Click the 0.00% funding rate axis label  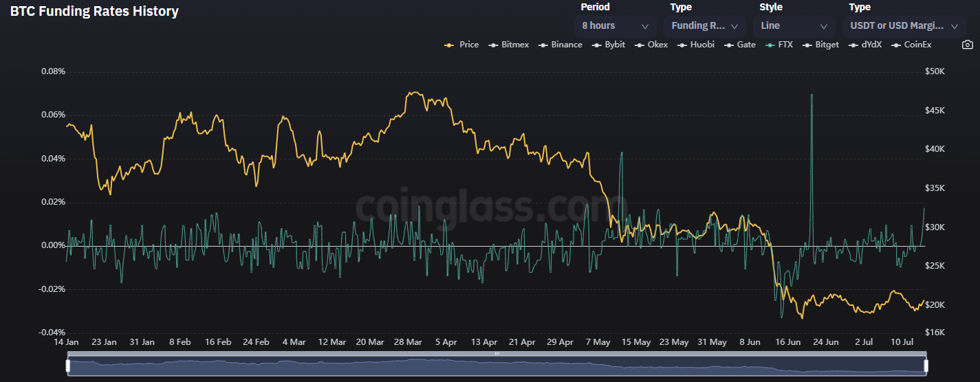[53, 245]
